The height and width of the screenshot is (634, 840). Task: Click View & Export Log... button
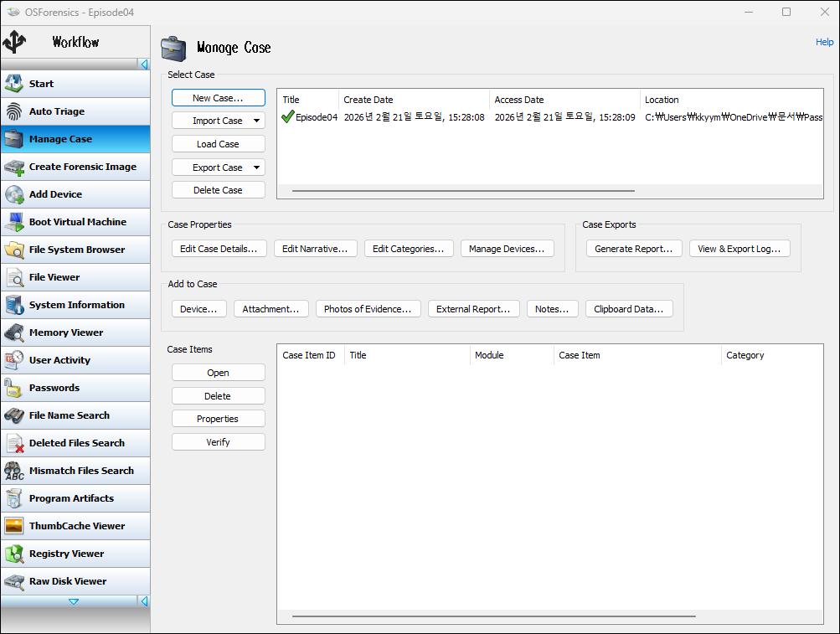pyautogui.click(x=740, y=249)
